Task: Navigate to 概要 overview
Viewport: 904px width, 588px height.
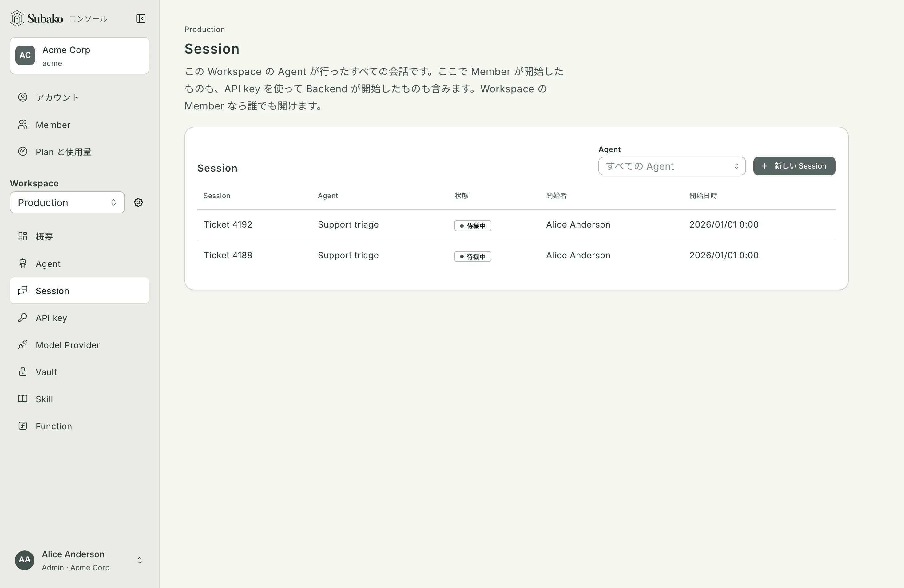Action: coord(79,236)
